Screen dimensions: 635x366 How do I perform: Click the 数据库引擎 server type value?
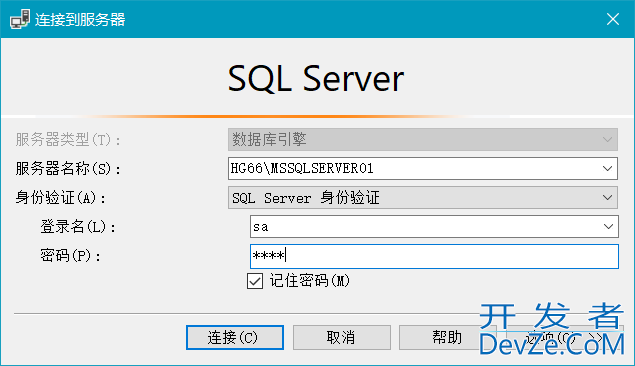[269, 140]
